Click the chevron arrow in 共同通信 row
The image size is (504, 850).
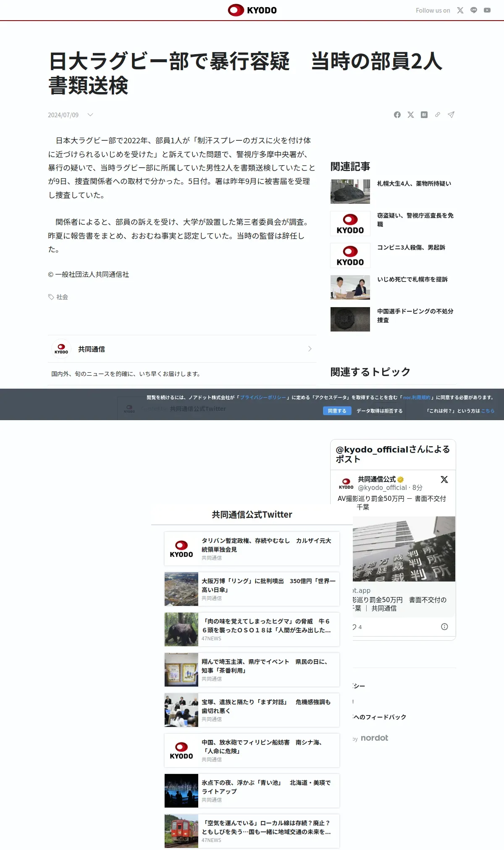coord(310,349)
